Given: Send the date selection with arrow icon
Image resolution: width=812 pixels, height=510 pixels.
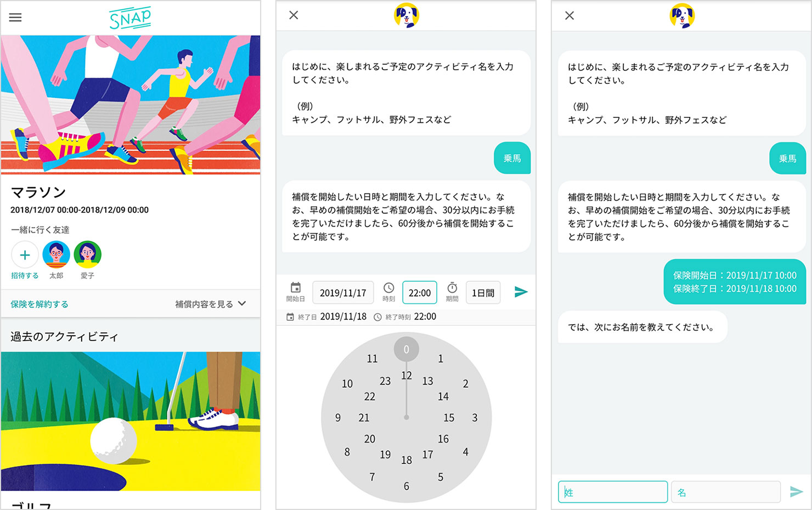Looking at the screenshot, I should (521, 292).
